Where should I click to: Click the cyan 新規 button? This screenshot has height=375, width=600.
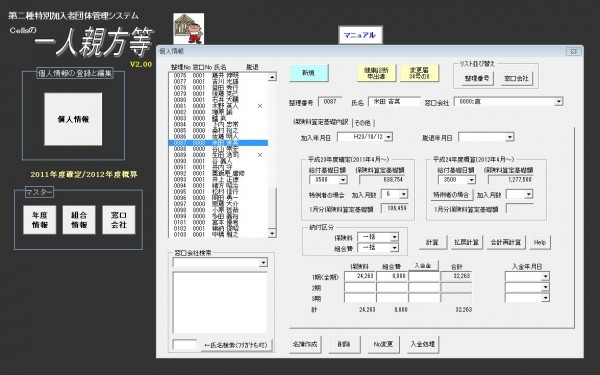[x=309, y=73]
